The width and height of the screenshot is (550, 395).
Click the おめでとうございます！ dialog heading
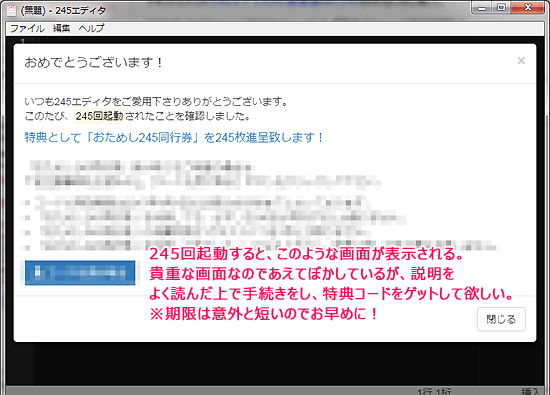(x=93, y=63)
